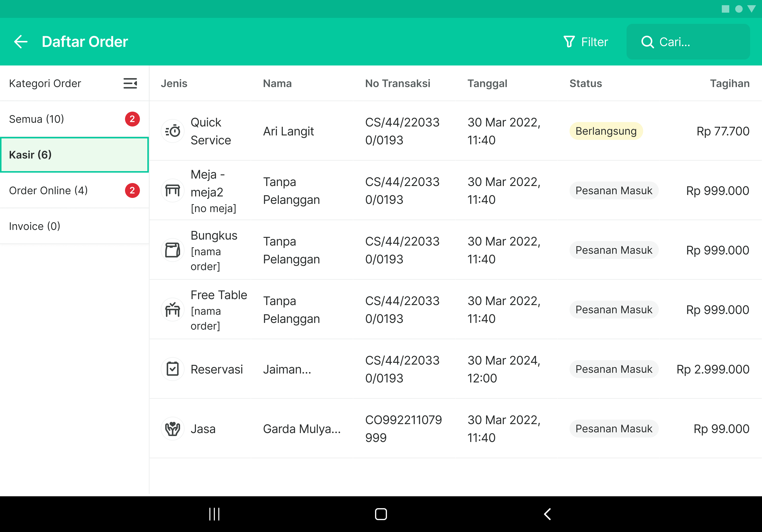Switch to Invoice (0) category

pos(34,226)
